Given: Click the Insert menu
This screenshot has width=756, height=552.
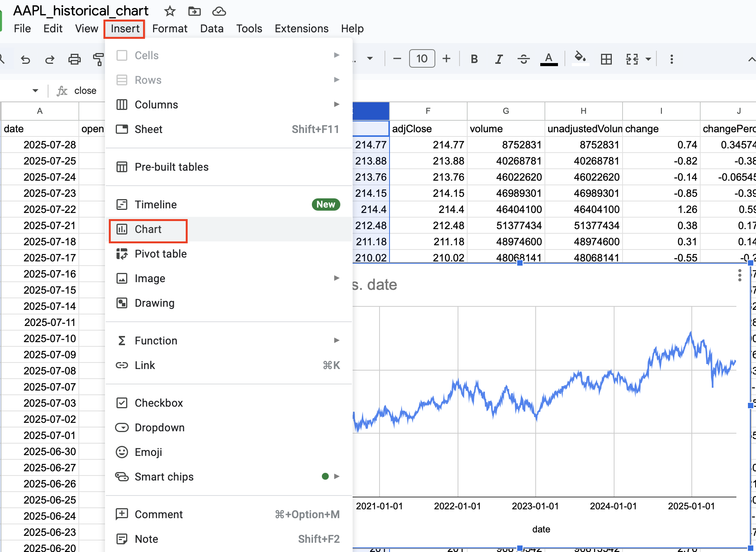Looking at the screenshot, I should coord(125,28).
